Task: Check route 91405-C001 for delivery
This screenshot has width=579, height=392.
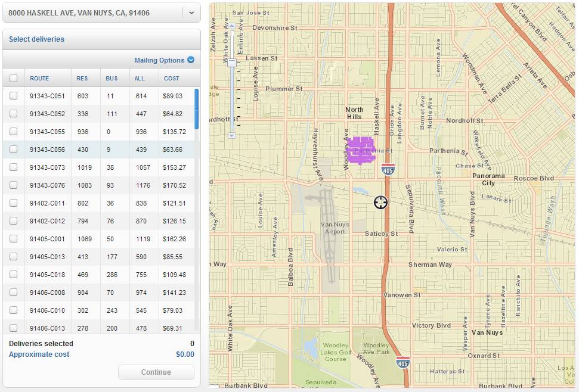Action: tap(13, 239)
